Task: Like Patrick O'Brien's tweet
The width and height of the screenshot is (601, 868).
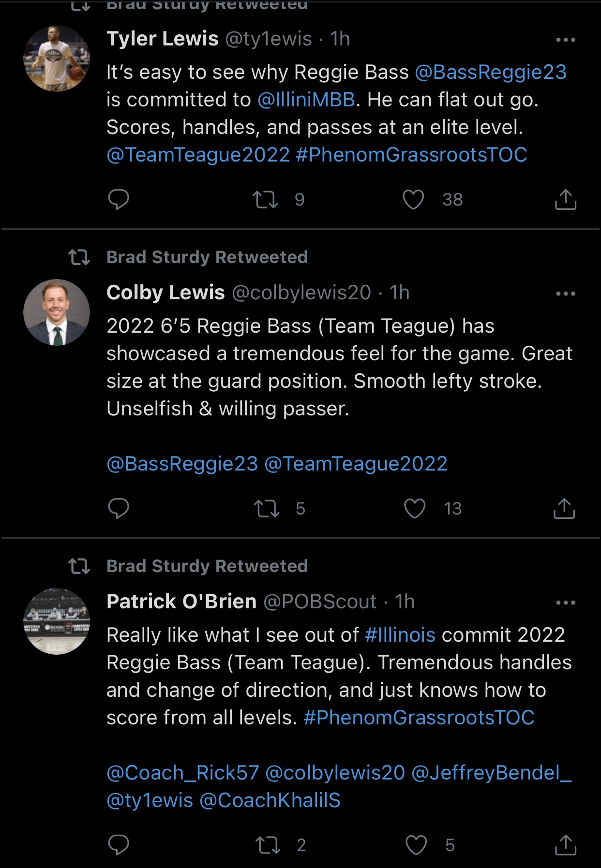Action: (416, 845)
